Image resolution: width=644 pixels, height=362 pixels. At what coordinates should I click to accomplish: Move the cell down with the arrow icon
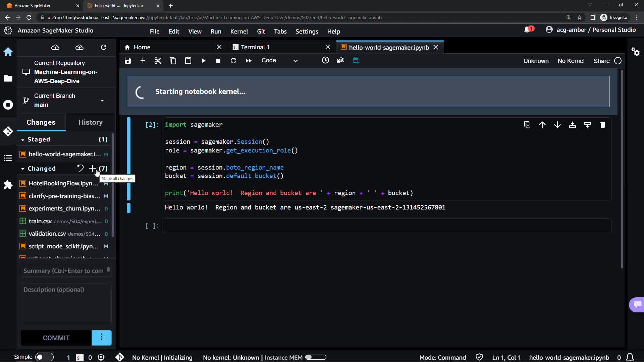557,125
